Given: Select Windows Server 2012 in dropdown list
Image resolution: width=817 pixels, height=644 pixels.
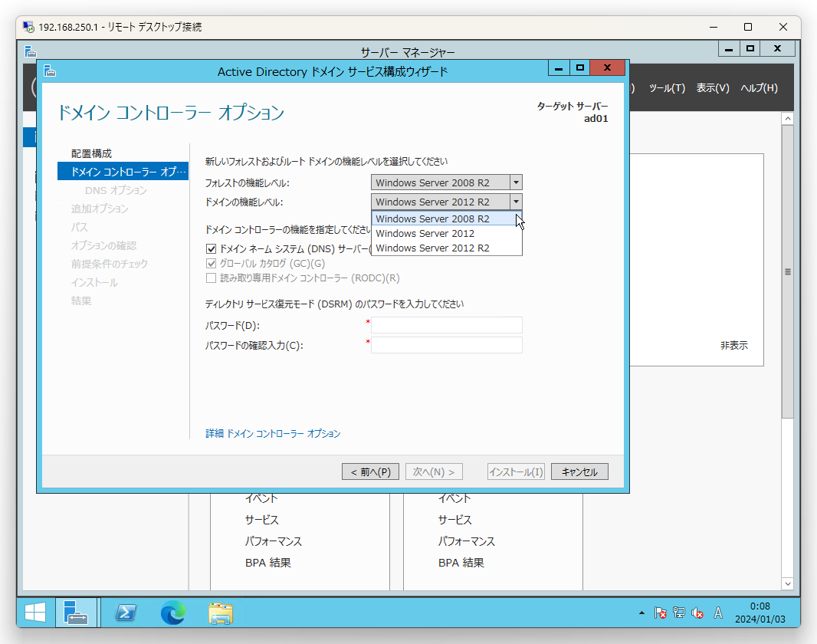Looking at the screenshot, I should point(446,233).
